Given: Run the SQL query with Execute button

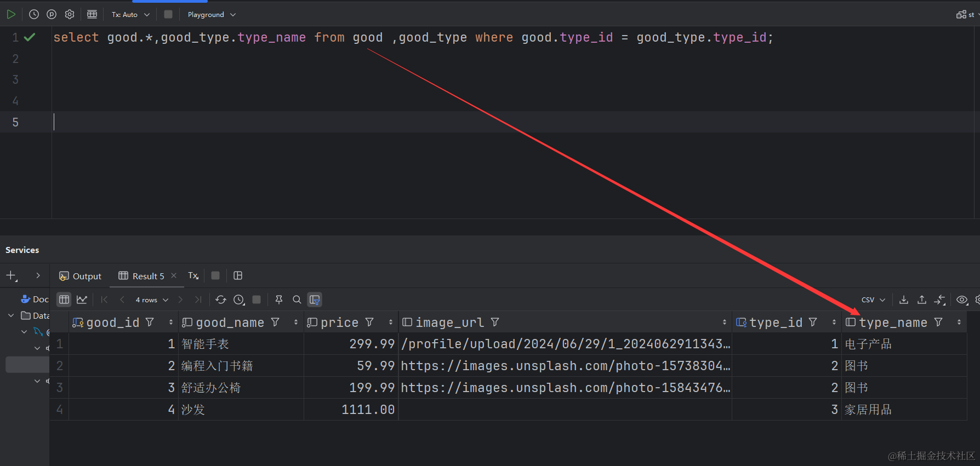Looking at the screenshot, I should click(11, 14).
